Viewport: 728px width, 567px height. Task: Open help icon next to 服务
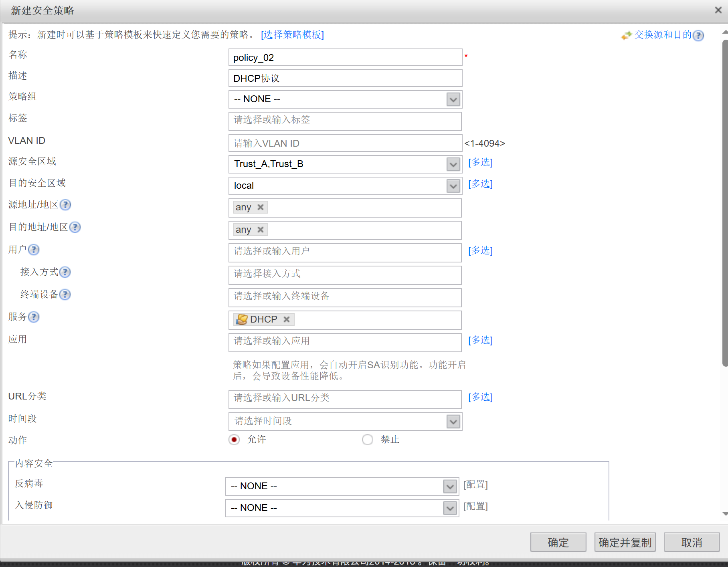click(34, 317)
